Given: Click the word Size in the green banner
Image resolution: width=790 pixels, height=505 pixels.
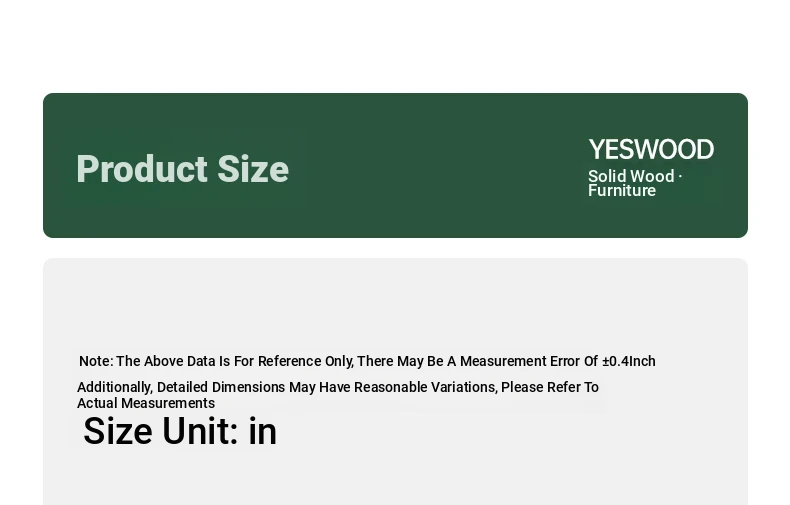Looking at the screenshot, I should coord(253,169).
